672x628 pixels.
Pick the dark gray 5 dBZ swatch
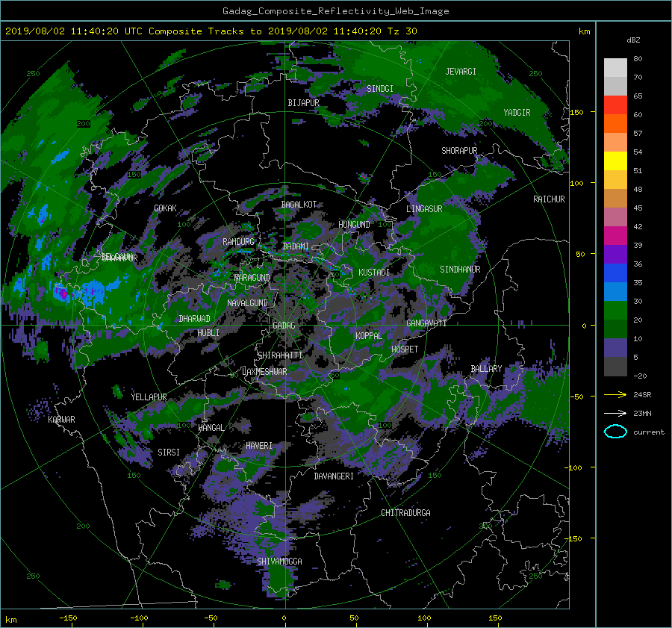(x=615, y=366)
